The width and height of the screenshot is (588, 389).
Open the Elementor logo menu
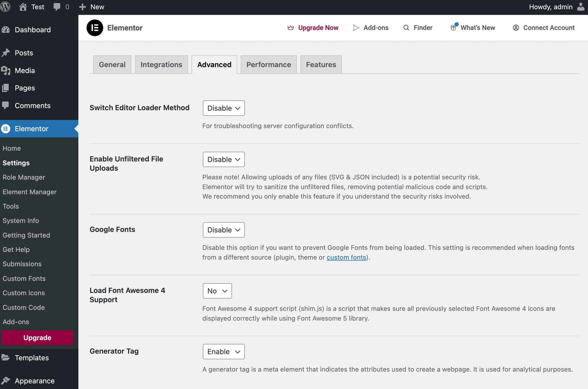tap(95, 28)
